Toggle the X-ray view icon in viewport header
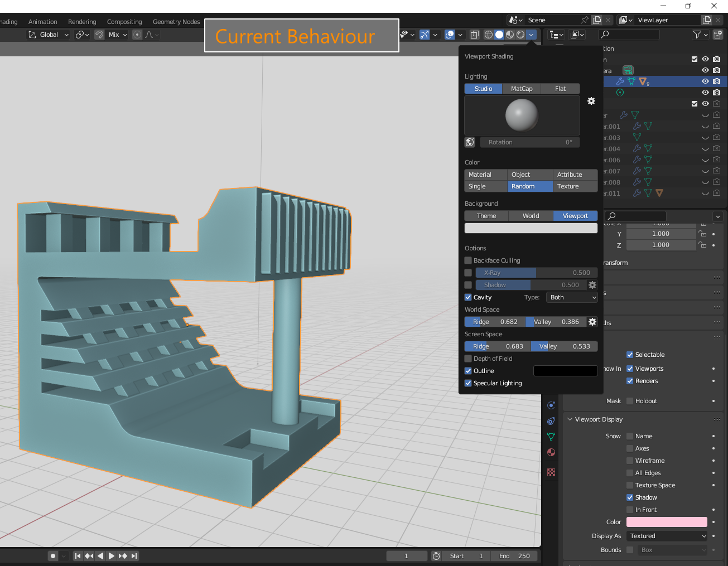The width and height of the screenshot is (728, 566). 474,35
